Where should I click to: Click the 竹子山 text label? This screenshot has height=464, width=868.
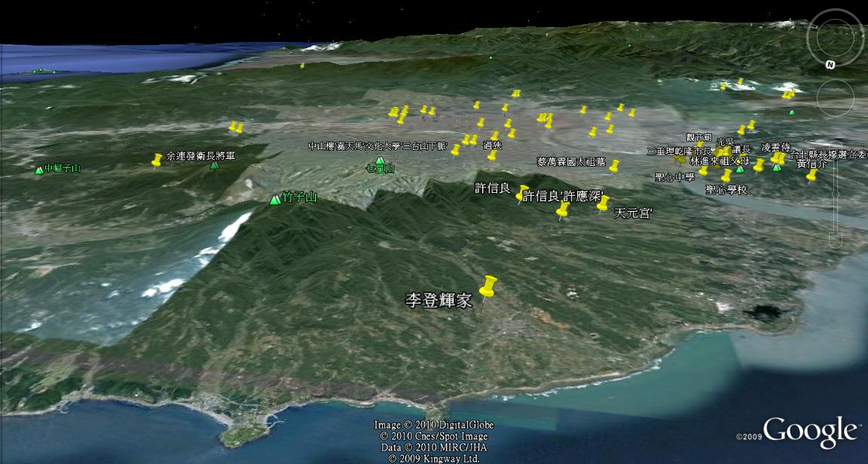click(299, 198)
